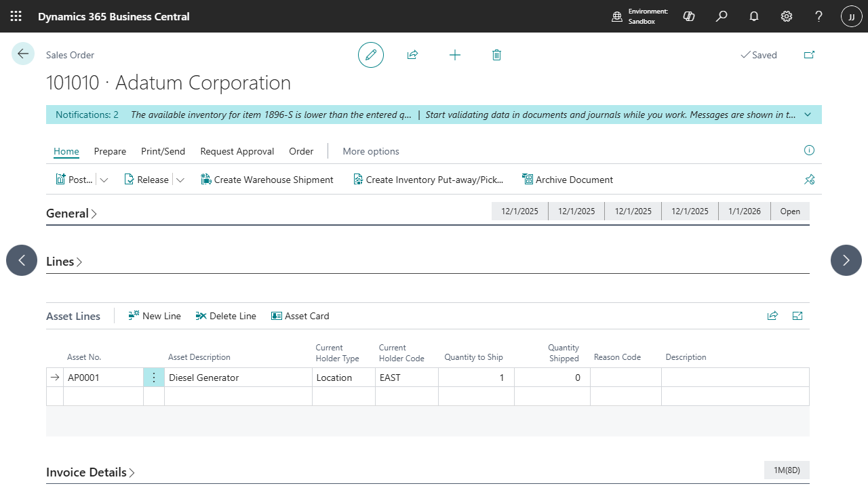Click the Asset No. cell AP0001

pos(103,378)
